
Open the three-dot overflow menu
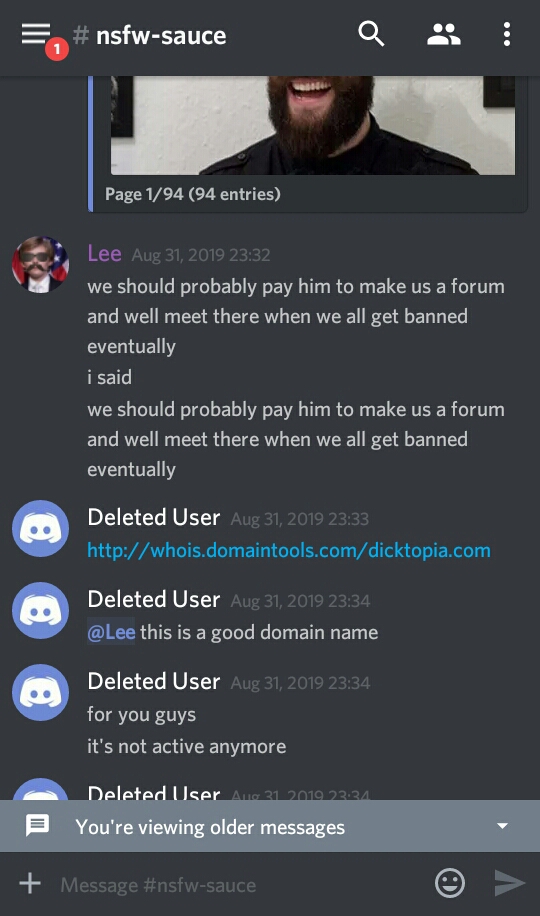point(507,34)
